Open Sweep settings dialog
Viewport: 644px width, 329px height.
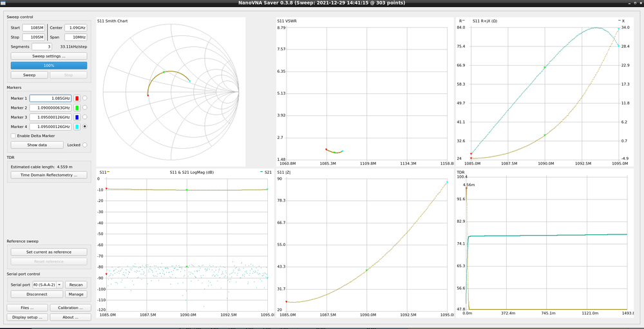click(x=49, y=56)
